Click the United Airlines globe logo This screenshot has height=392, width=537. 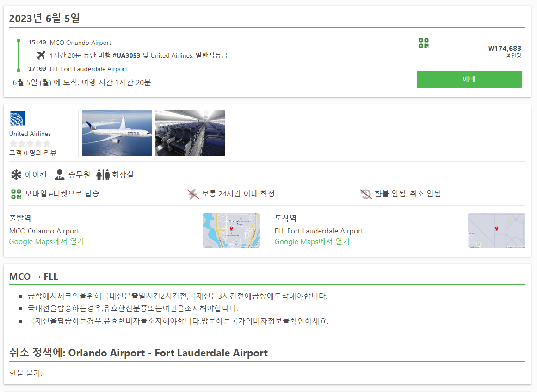17,118
